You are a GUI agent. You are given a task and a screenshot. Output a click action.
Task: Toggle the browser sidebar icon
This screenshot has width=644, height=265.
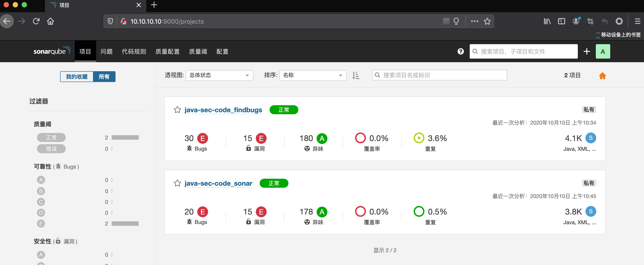click(x=561, y=21)
